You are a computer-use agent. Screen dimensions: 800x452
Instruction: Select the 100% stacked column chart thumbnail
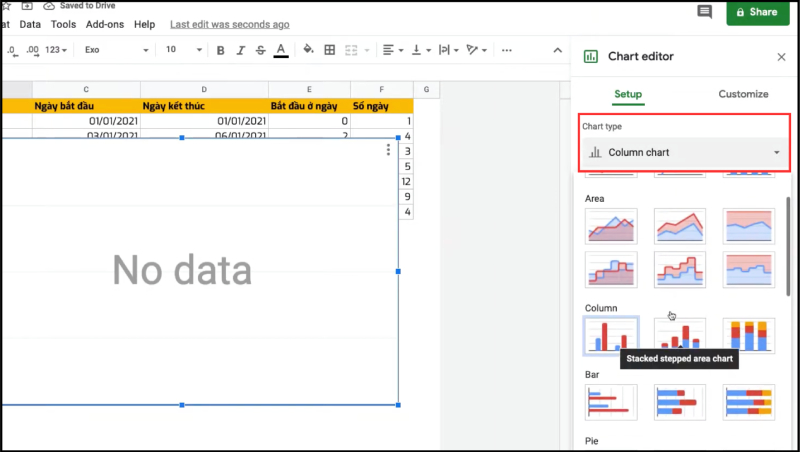click(x=748, y=336)
